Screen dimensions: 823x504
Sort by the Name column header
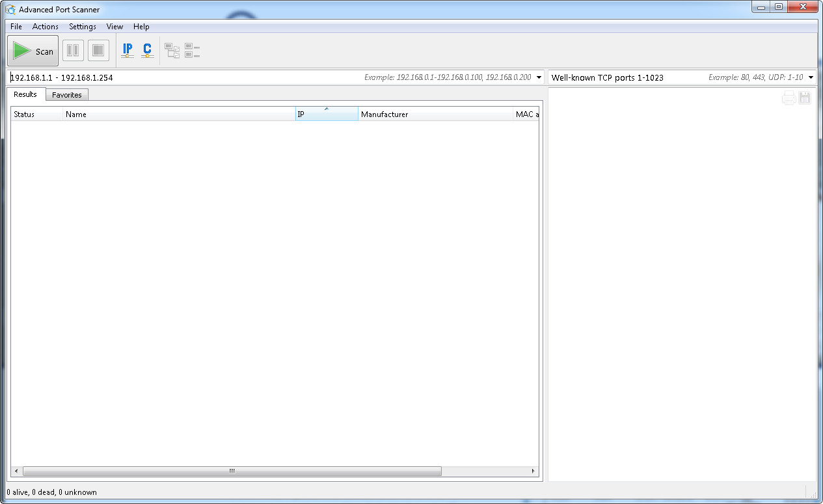tap(179, 114)
